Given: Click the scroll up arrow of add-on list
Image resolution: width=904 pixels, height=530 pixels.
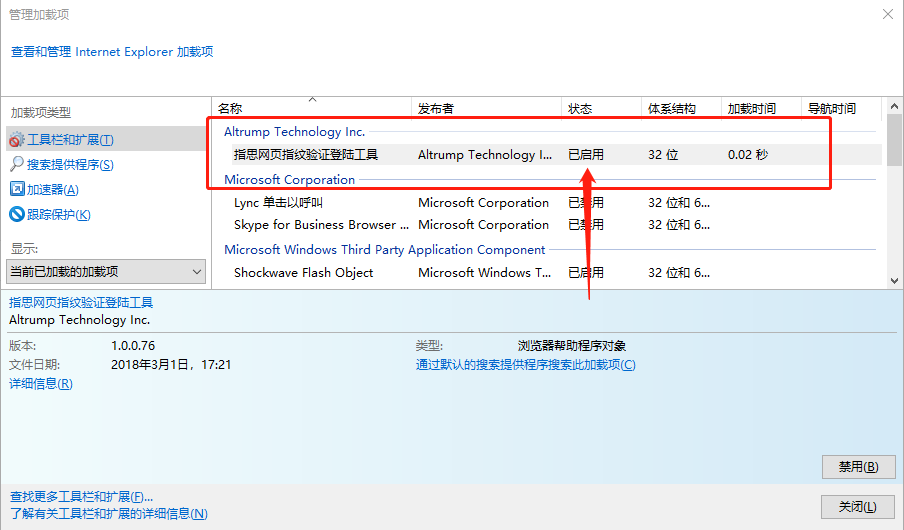Looking at the screenshot, I should [x=894, y=106].
